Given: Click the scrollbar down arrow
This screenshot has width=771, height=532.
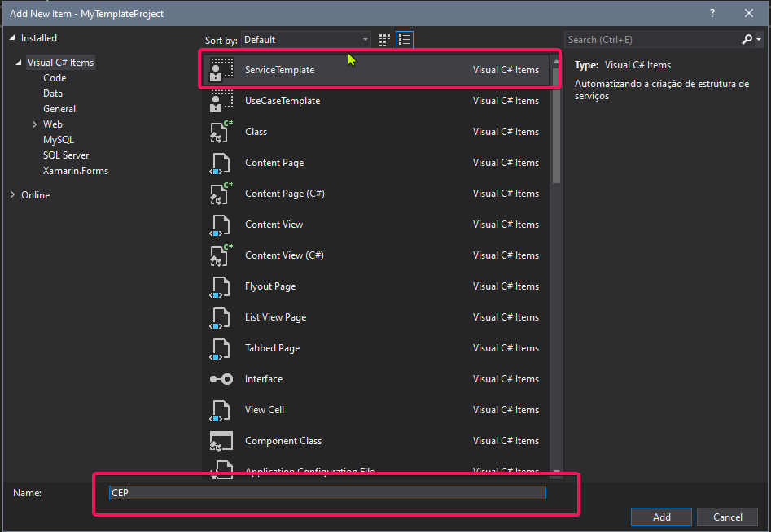Looking at the screenshot, I should click(556, 472).
